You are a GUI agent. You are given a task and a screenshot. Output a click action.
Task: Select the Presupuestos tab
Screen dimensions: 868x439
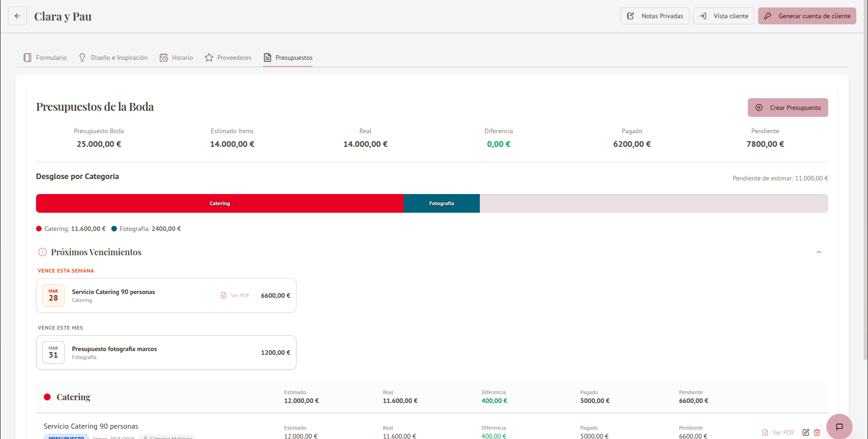point(288,58)
